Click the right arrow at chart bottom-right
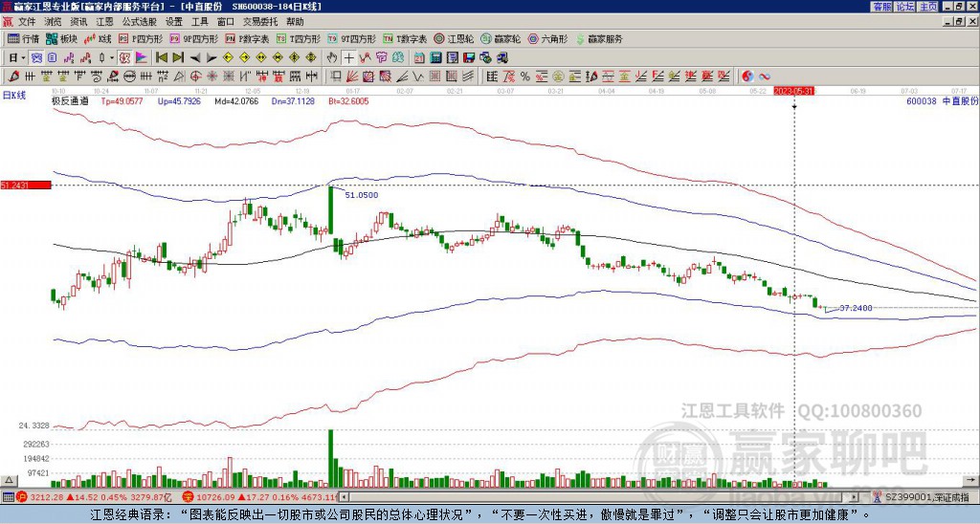Image resolution: width=980 pixels, height=524 pixels. click(971, 480)
